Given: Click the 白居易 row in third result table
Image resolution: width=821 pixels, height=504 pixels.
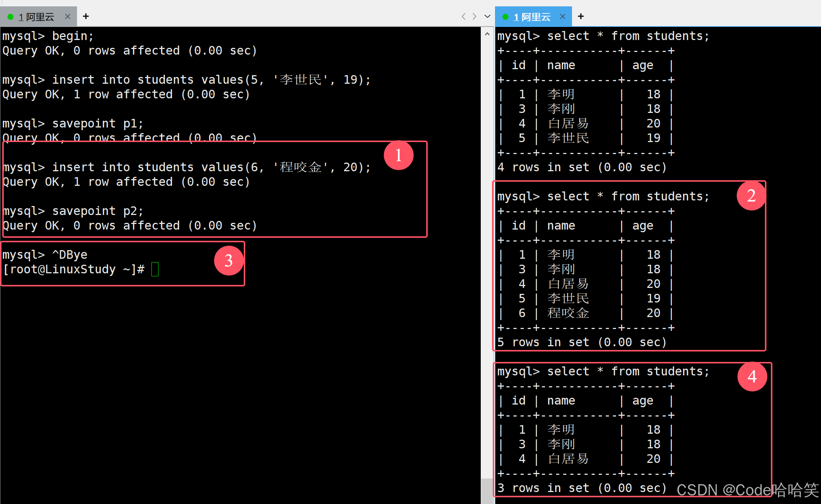Looking at the screenshot, I should (586, 459).
